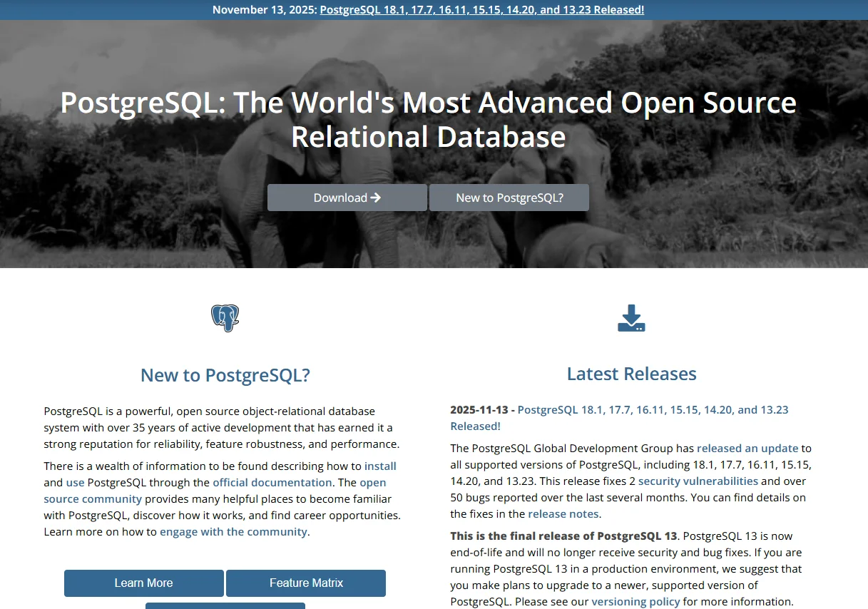This screenshot has width=868, height=609.
Task: Open the security vulnerabilities link
Action: tap(698, 481)
